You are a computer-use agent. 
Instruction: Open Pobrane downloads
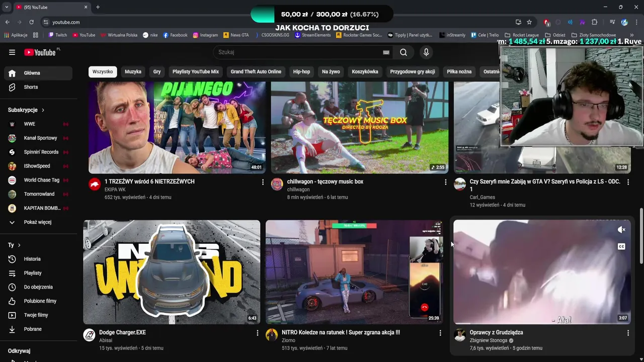click(x=38, y=329)
